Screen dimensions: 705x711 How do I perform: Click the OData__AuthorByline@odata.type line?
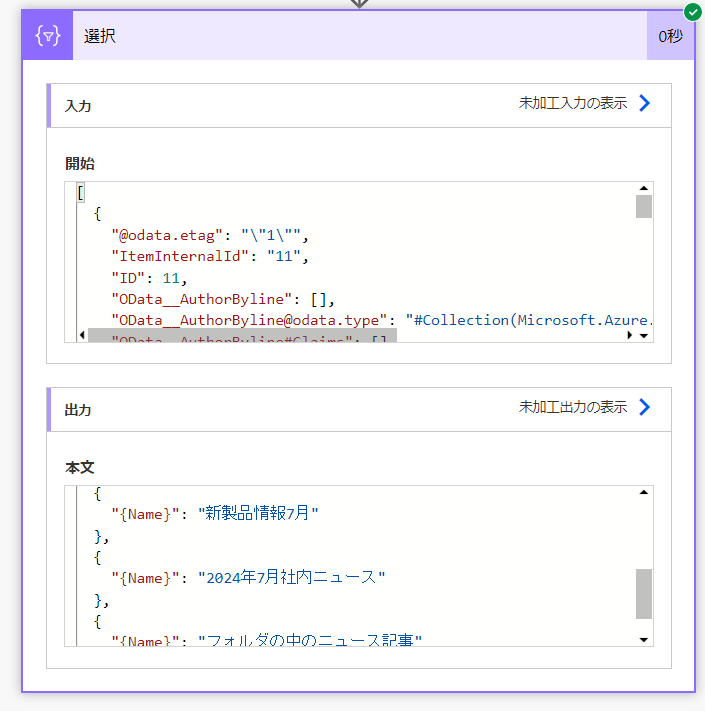[x=382, y=321]
